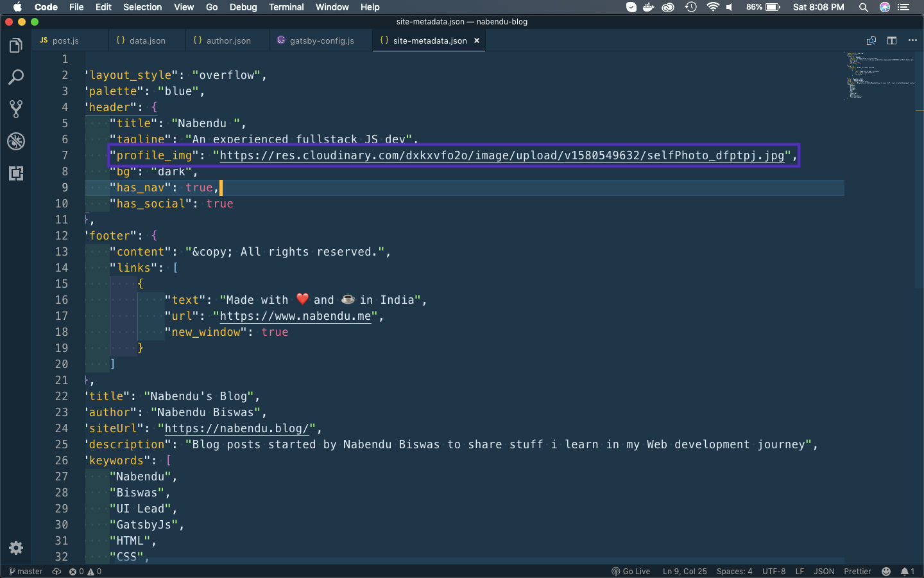Open the Explorer view in the activity bar
The height and width of the screenshot is (578, 924).
click(x=16, y=46)
